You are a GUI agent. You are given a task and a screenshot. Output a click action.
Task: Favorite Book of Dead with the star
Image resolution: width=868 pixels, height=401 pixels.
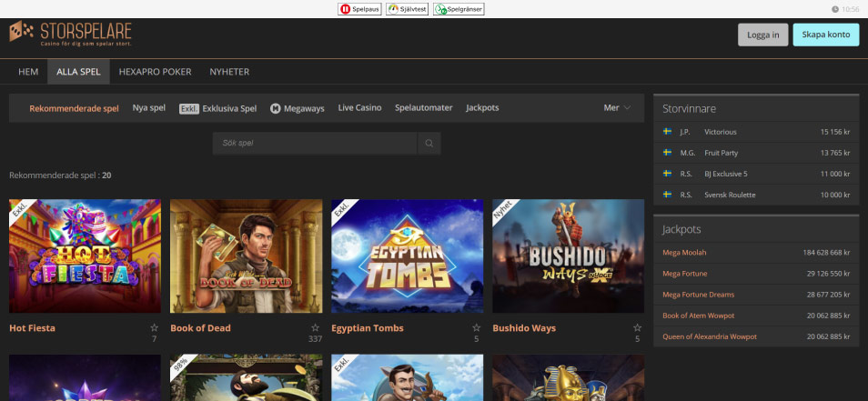pos(315,327)
